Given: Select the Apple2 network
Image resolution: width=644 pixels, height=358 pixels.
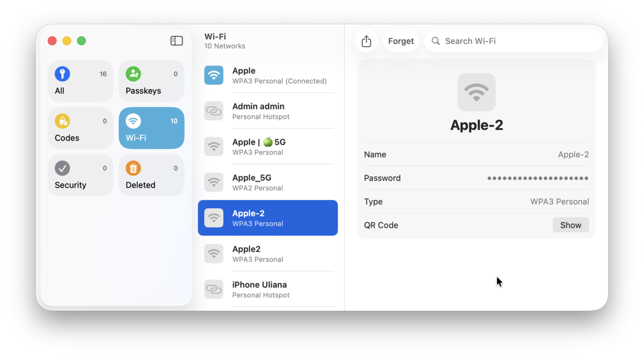Looking at the screenshot, I should [268, 254].
